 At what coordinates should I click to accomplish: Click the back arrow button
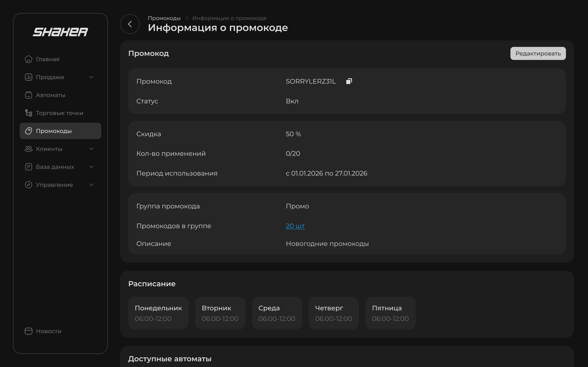tap(130, 24)
